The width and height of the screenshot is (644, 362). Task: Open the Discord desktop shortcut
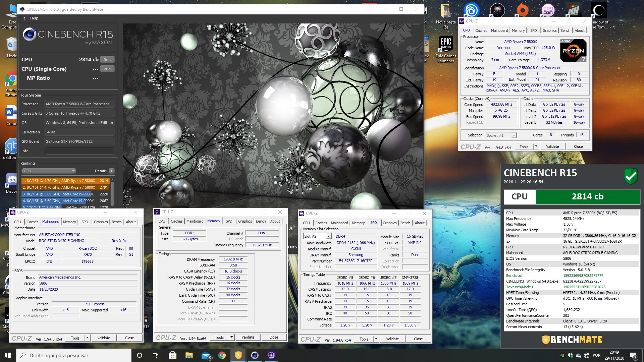[x=11, y=184]
